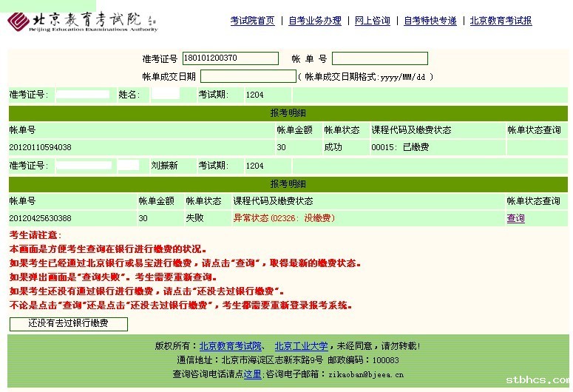Focus the 帐单号 text field
573x392 pixels.
tap(379, 58)
